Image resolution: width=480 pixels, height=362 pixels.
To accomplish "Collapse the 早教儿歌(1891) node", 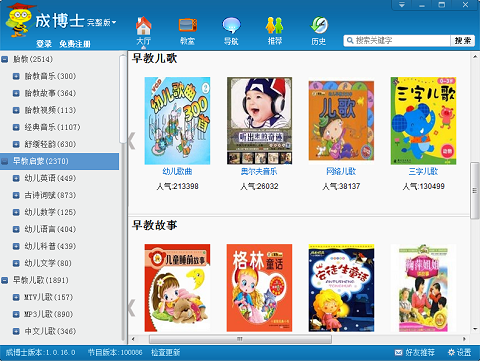I will pos(5,280).
